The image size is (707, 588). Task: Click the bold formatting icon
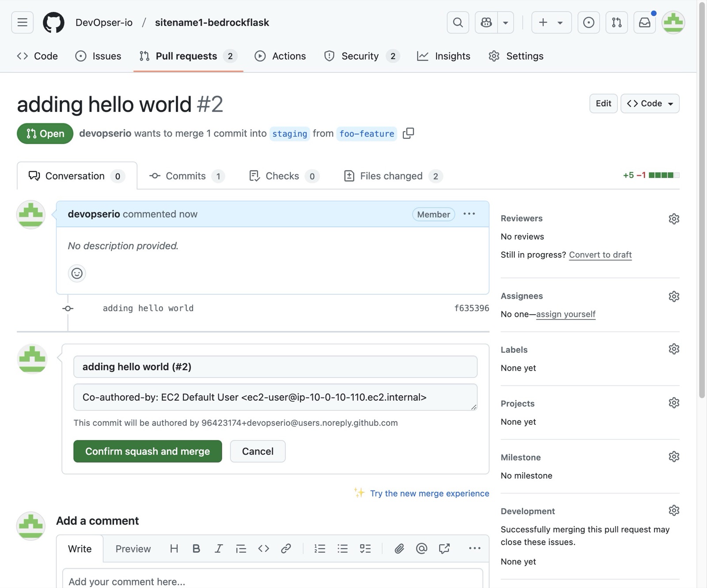point(196,549)
